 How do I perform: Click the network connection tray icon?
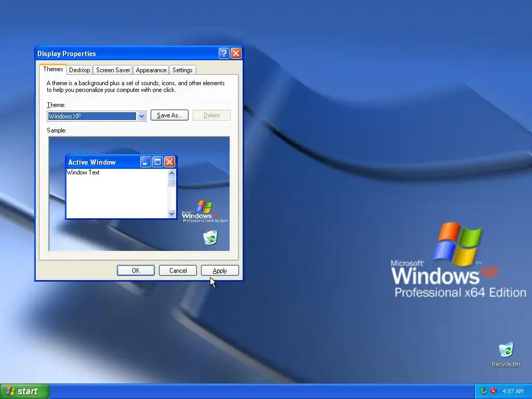tap(484, 391)
